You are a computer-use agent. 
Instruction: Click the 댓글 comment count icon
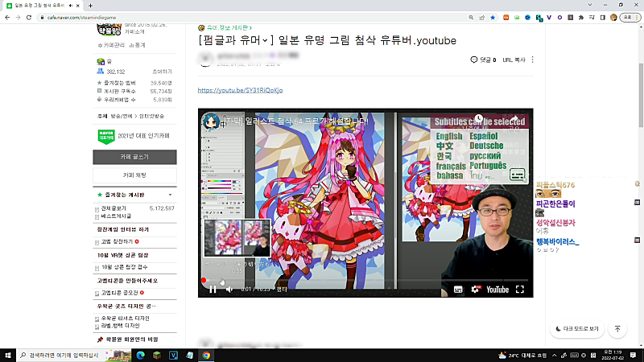click(473, 60)
